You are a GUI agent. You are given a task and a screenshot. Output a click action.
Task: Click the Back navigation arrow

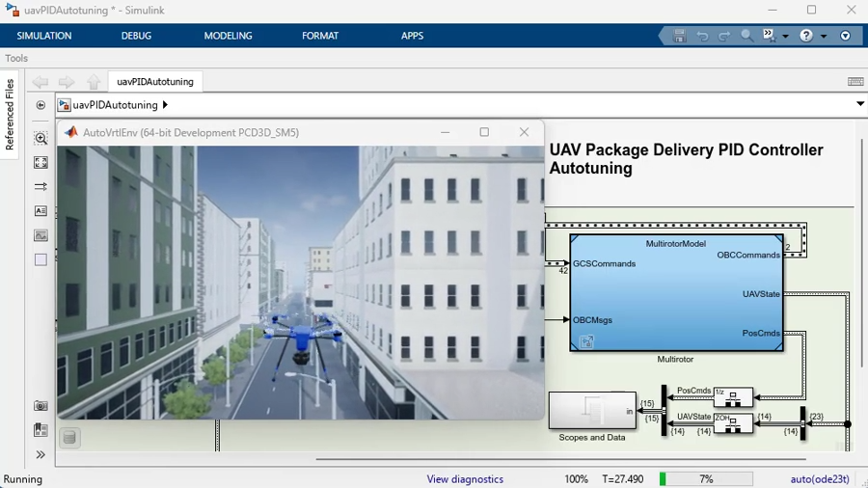coord(41,82)
